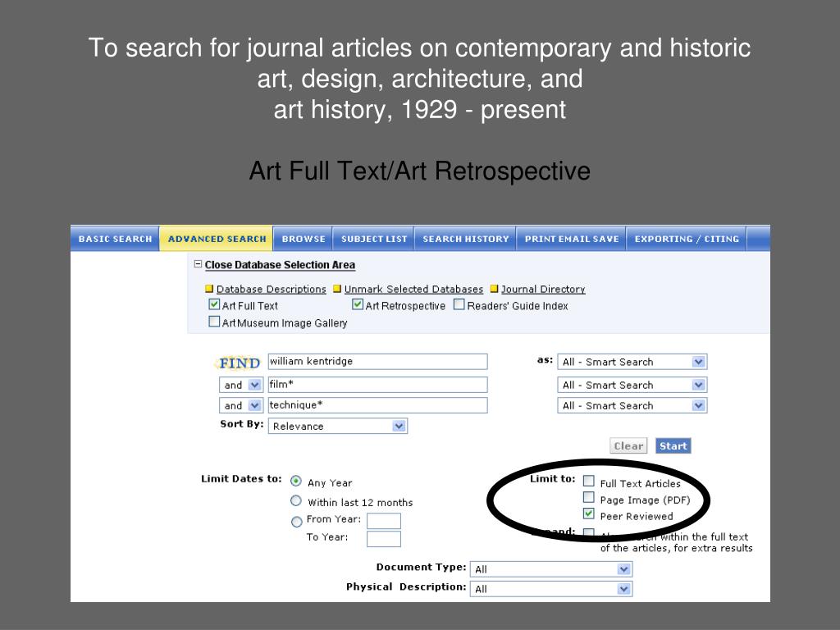Click the To Year input box
The width and height of the screenshot is (840, 630).
[x=384, y=539]
